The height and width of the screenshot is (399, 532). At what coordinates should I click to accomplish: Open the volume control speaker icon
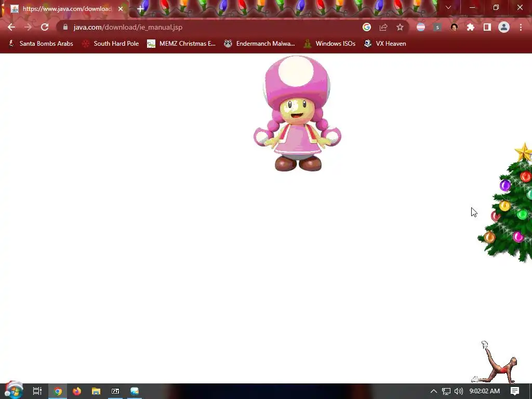click(458, 391)
